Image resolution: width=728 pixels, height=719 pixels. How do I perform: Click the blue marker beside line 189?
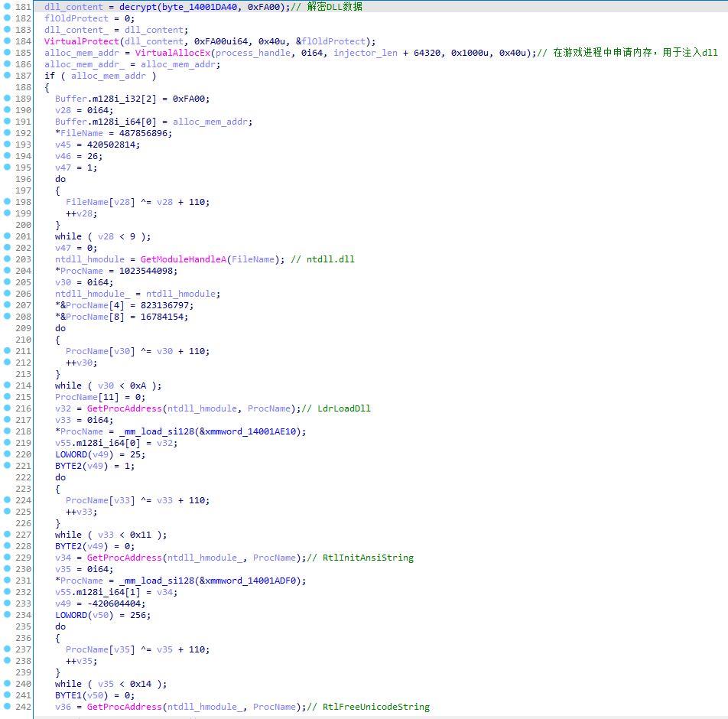[x=7, y=99]
